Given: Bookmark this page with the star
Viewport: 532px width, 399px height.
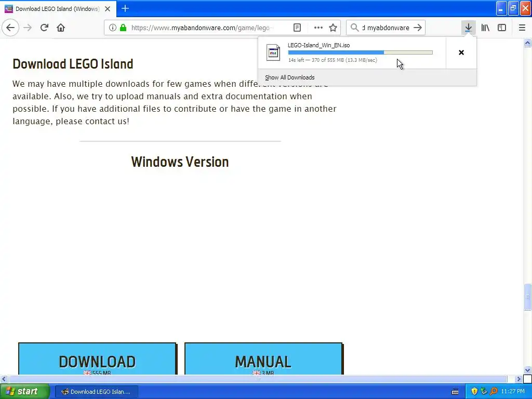Looking at the screenshot, I should pos(333,28).
